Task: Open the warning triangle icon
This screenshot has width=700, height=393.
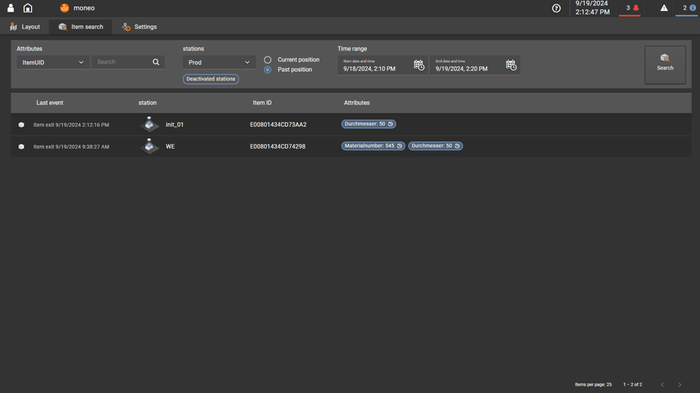Action: pos(664,8)
